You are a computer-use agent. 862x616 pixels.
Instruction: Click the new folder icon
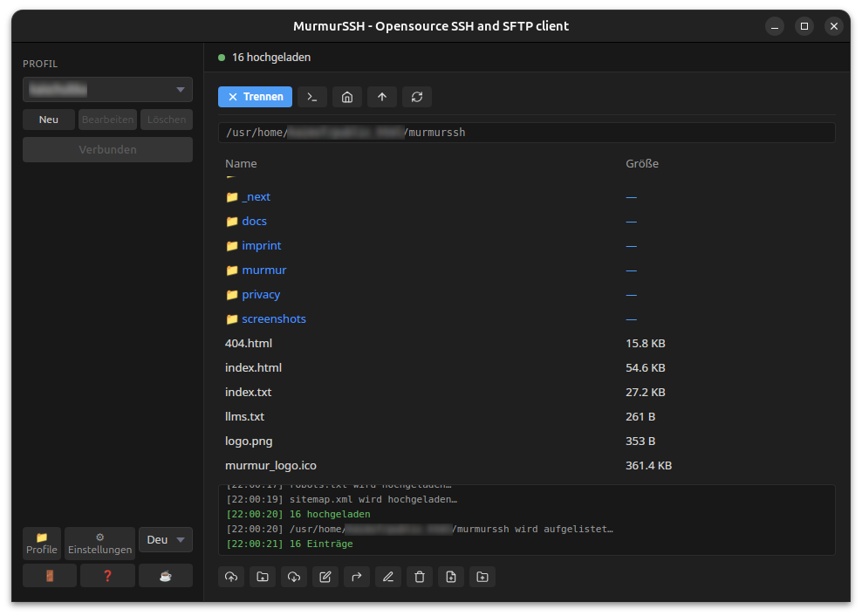482,577
